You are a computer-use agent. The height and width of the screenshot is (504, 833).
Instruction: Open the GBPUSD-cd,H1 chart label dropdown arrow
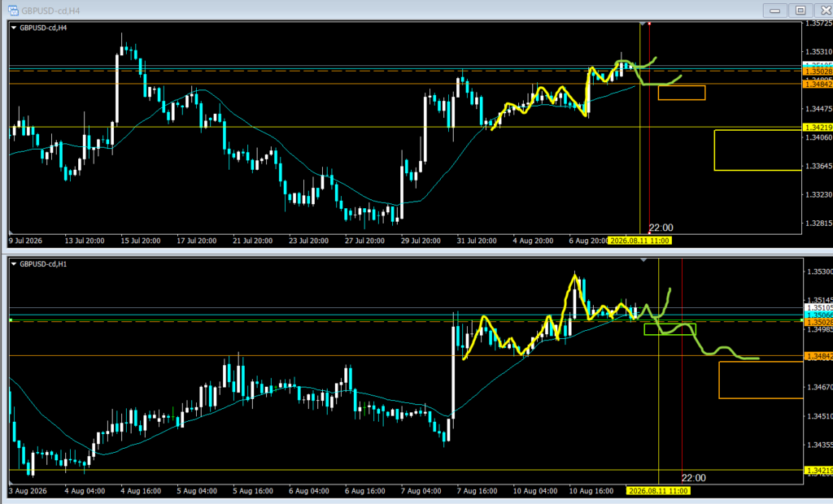pyautogui.click(x=14, y=264)
